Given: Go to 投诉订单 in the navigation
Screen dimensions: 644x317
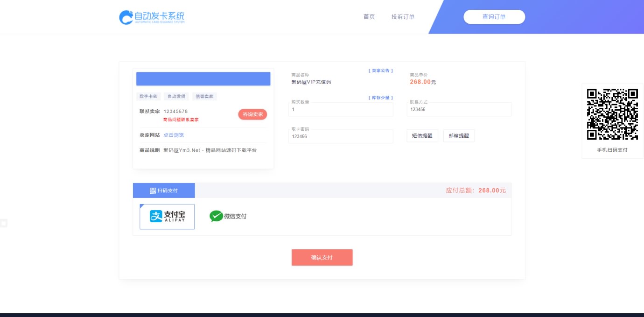Looking at the screenshot, I should click(403, 17).
